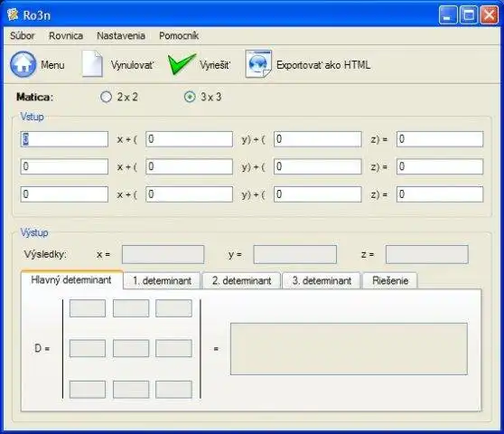
Task: Focus the first-row right-hand side field
Action: (440, 139)
